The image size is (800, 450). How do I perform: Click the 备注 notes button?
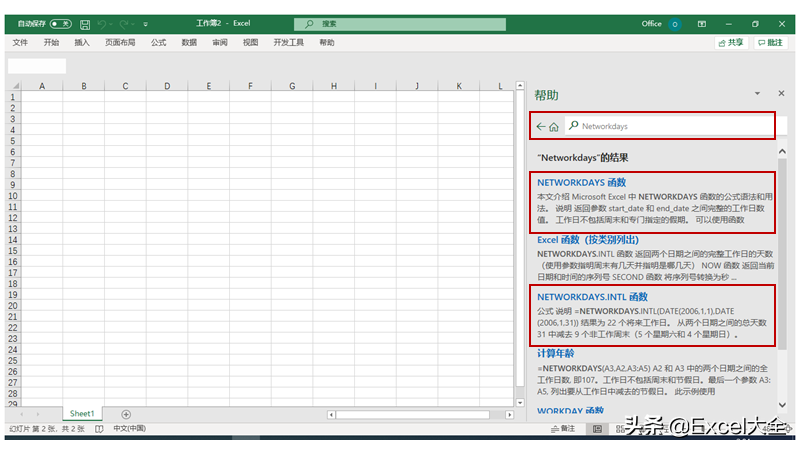pyautogui.click(x=563, y=429)
